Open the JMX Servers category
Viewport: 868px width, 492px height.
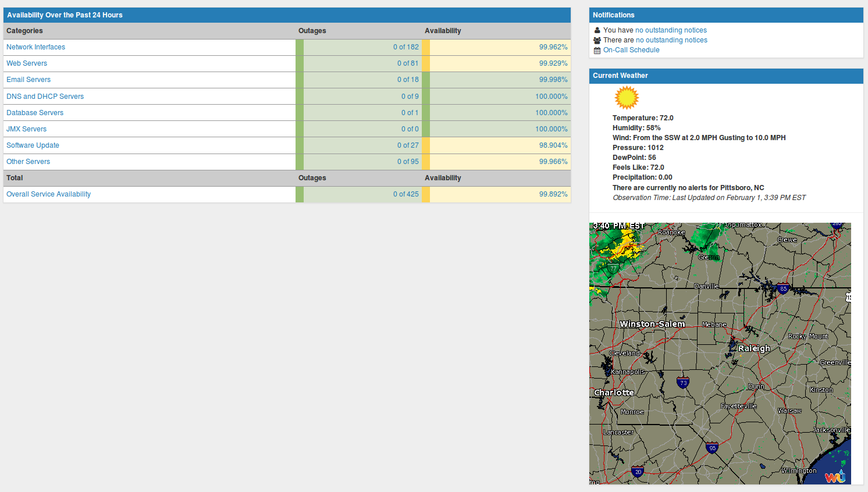click(x=26, y=129)
